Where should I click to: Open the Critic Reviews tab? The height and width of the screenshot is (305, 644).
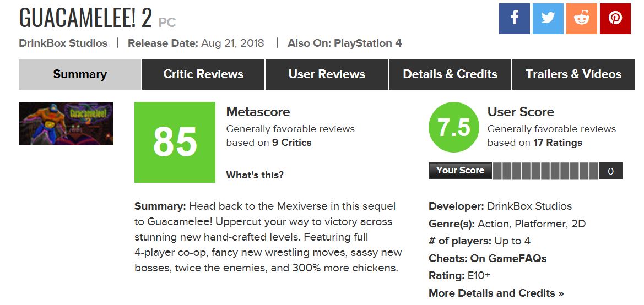[203, 74]
